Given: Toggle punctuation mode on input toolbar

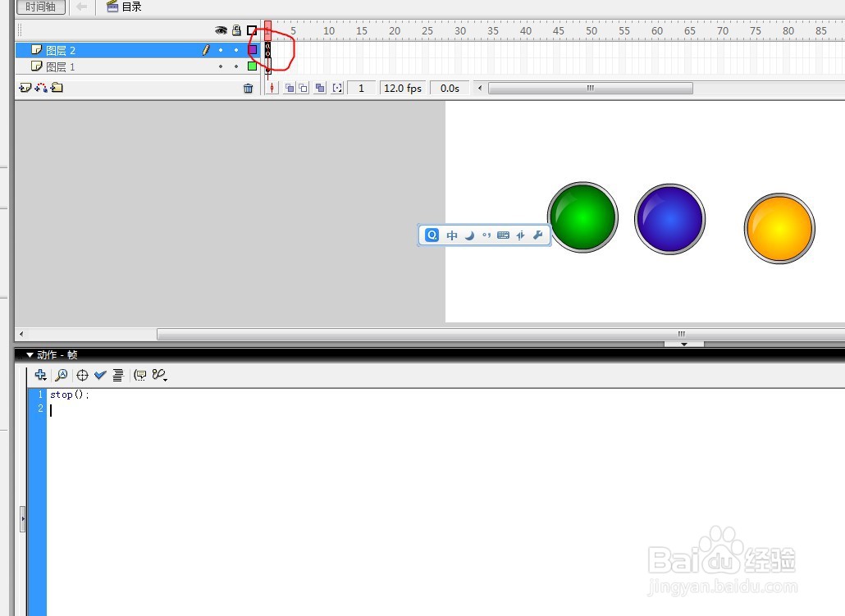Looking at the screenshot, I should point(486,235).
